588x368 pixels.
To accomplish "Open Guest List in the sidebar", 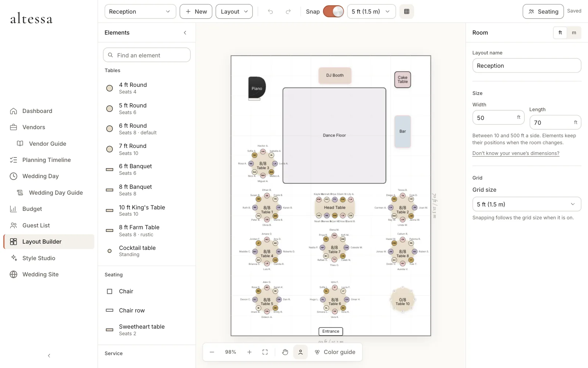I will tap(49, 225).
